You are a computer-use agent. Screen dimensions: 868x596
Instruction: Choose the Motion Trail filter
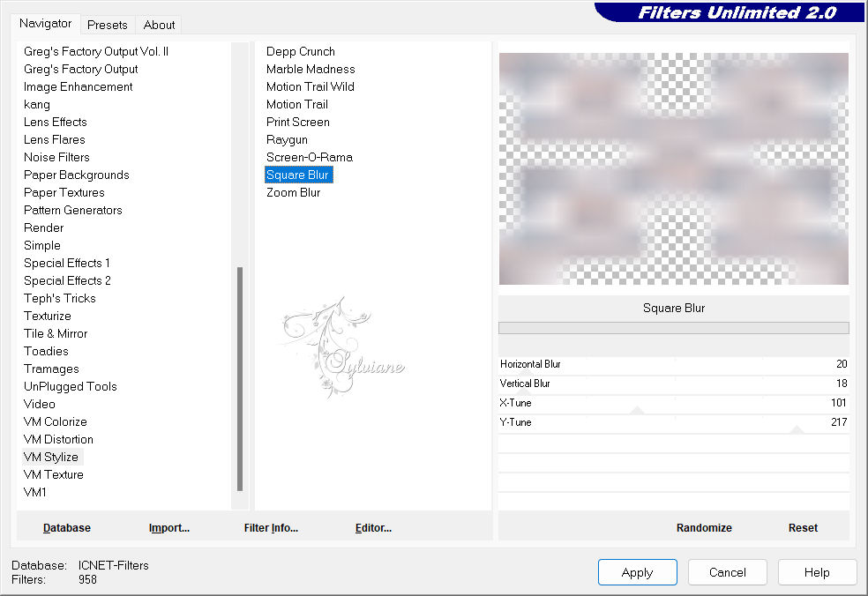click(x=297, y=105)
